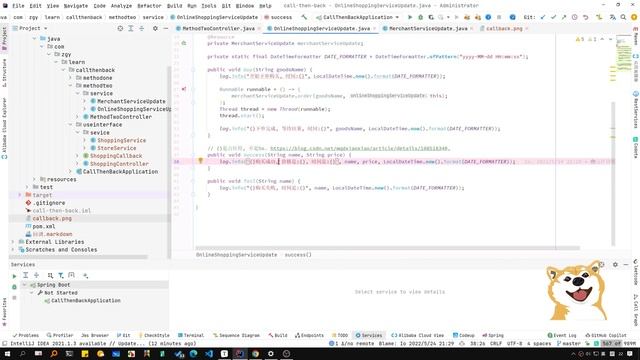Click the run icon in Services panel
Screen dimensions: 640x360
(14, 276)
